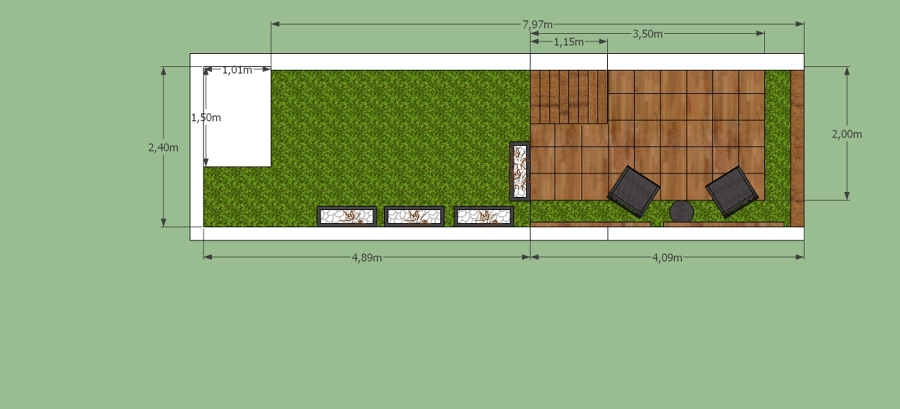The width and height of the screenshot is (900, 409).
Task: Select the right black lounge chair
Action: (x=731, y=190)
